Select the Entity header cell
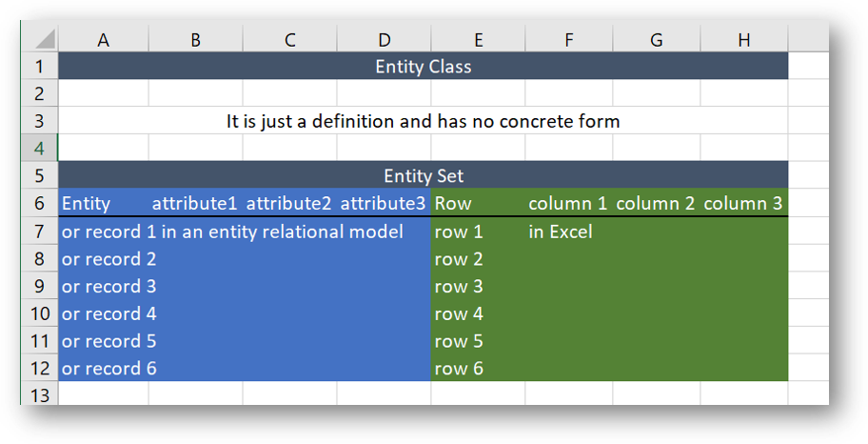Screen dimensions: 868x444 103,204
